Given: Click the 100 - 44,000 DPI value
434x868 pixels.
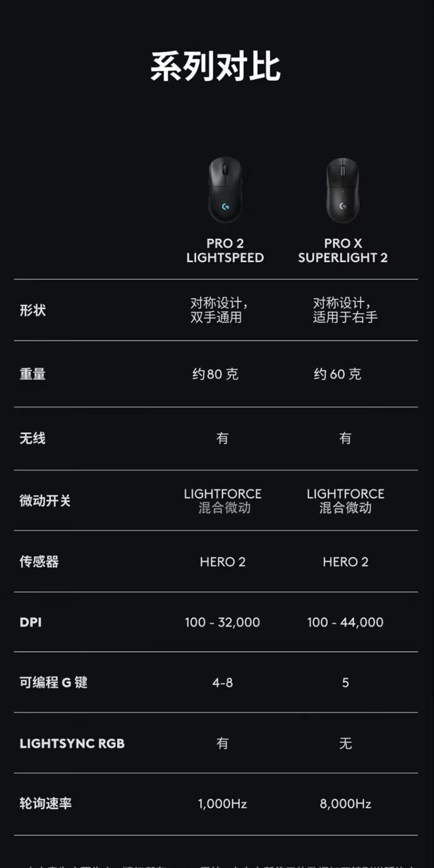Looking at the screenshot, I should [345, 622].
